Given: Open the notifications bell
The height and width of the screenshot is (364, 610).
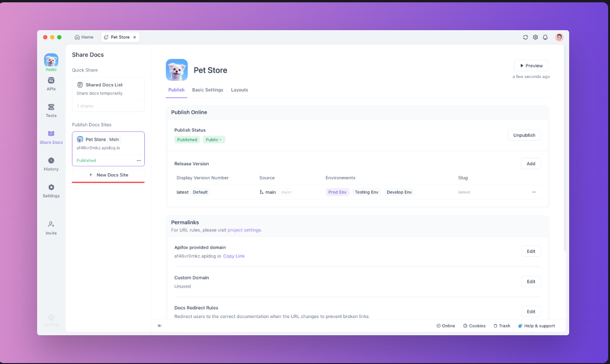Looking at the screenshot, I should [545, 37].
